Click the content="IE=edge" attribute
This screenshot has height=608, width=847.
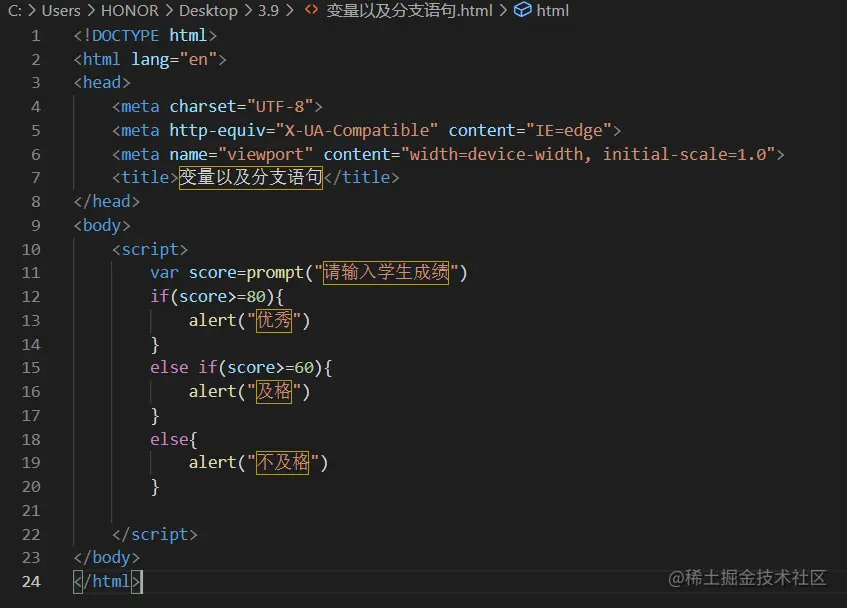click(530, 130)
